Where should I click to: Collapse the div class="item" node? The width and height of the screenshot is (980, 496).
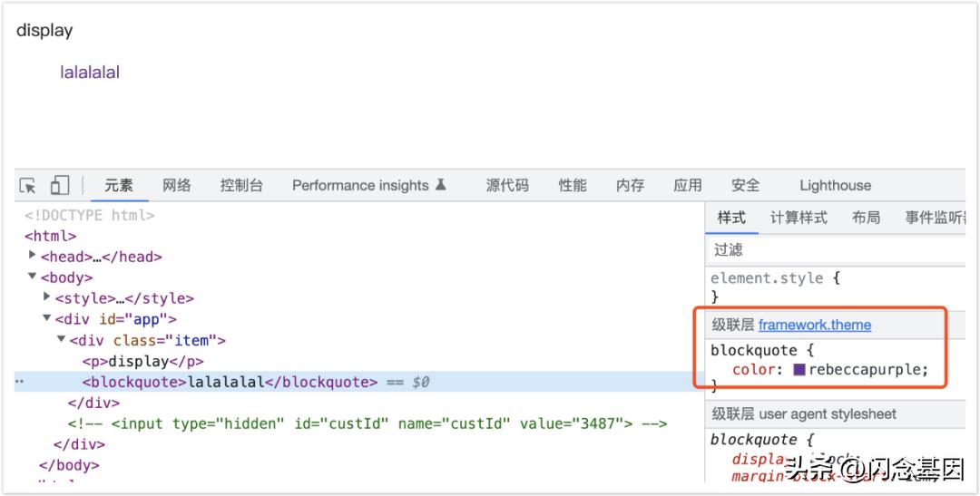pos(61,338)
